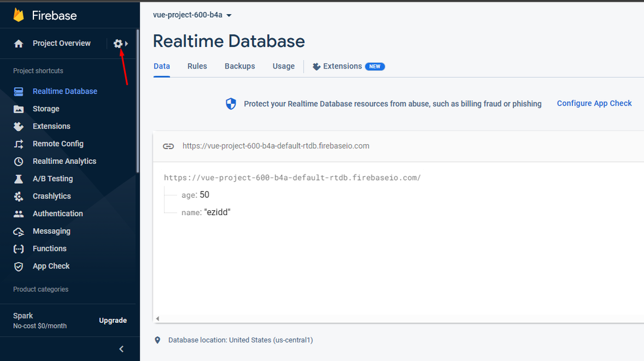Select Remote Config in the sidebar
The height and width of the screenshot is (361, 644).
[x=20, y=144]
